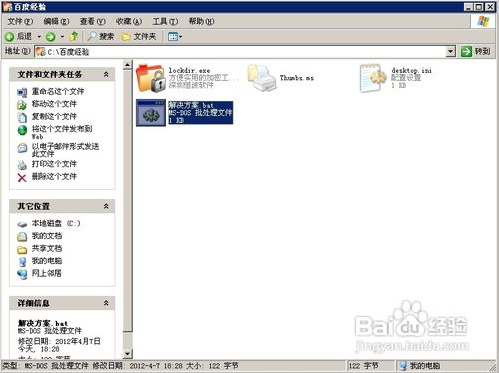499x373 pixels.
Task: Open the 工具(T) menu
Action: (165, 22)
